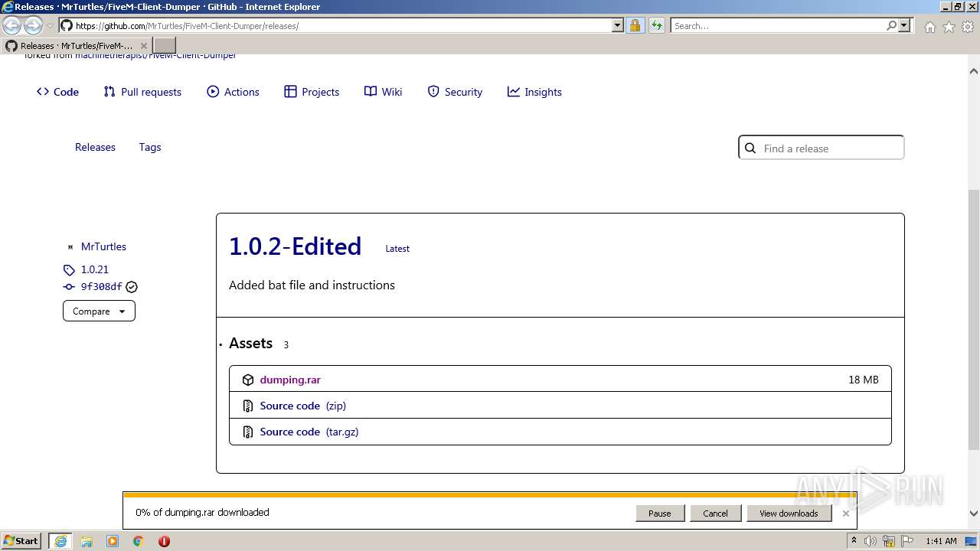Click the 1:41 AM system clock
This screenshot has height=551, width=980.
(x=941, y=541)
